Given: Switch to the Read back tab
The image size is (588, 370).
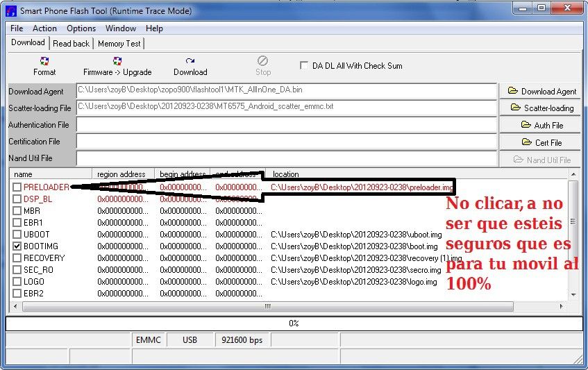Looking at the screenshot, I should 72,44.
